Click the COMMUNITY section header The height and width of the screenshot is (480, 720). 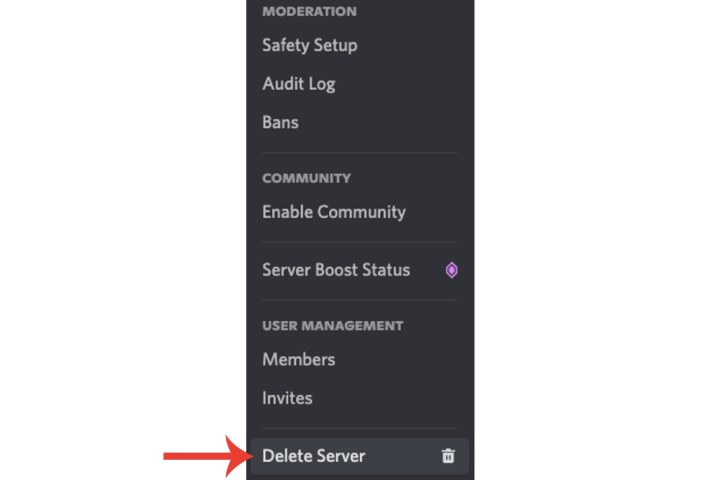tap(306, 178)
